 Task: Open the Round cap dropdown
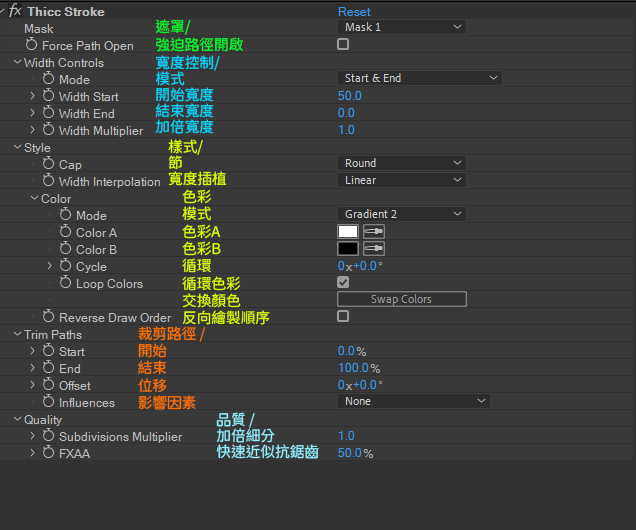click(x=402, y=163)
